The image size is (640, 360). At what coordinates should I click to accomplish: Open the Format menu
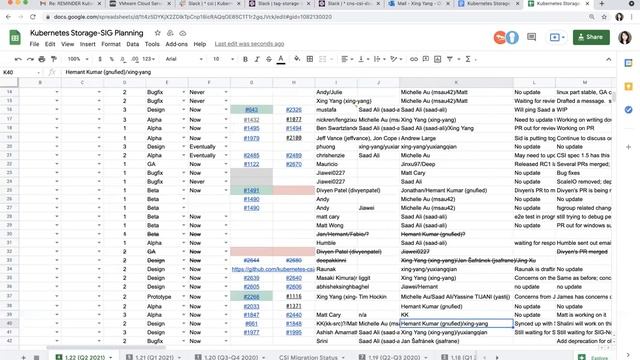[111, 44]
